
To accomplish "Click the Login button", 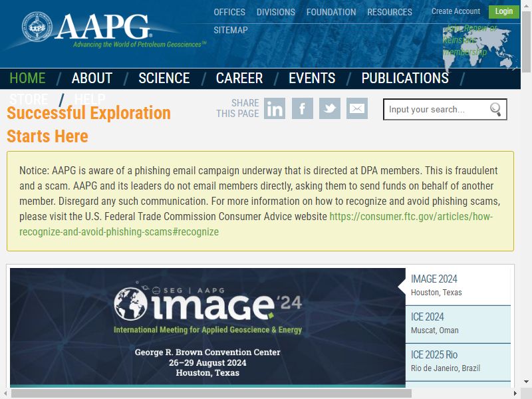I will pyautogui.click(x=504, y=11).
